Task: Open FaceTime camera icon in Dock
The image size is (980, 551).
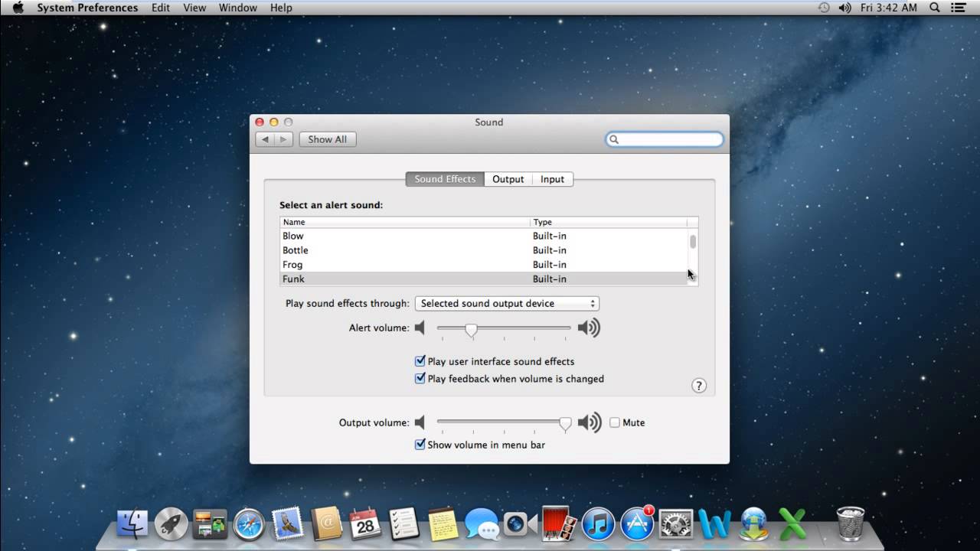Action: (x=520, y=524)
